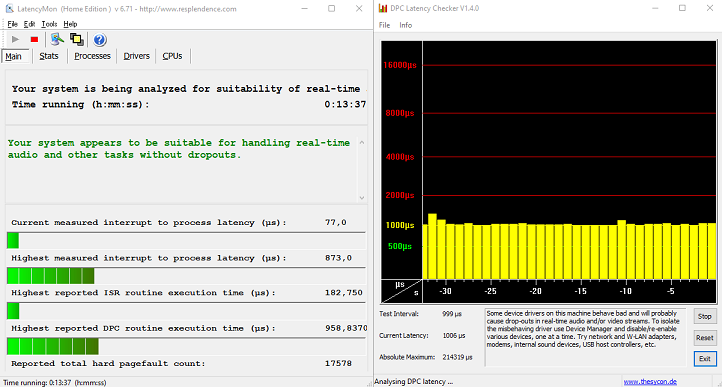722x387 pixels.
Task: Click the -15 time axis label
Action: pos(581,292)
